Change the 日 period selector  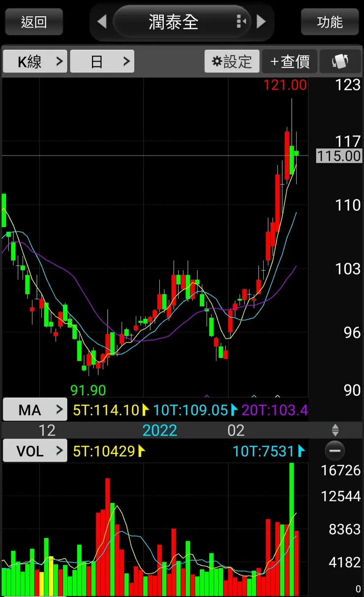102,62
